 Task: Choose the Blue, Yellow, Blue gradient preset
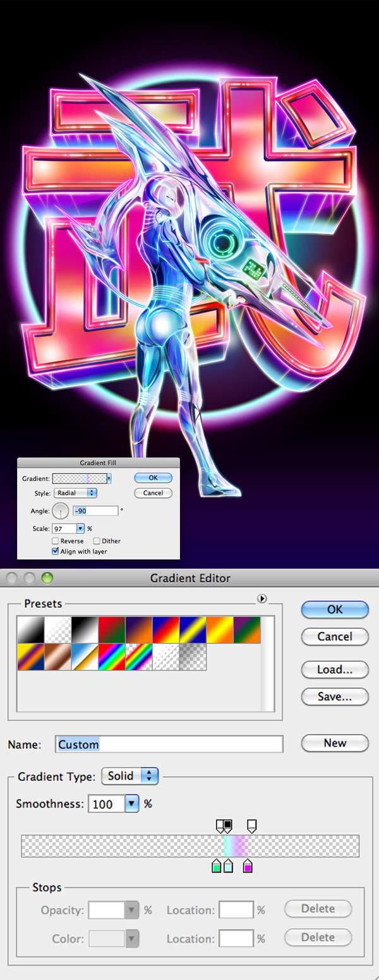pos(191,629)
